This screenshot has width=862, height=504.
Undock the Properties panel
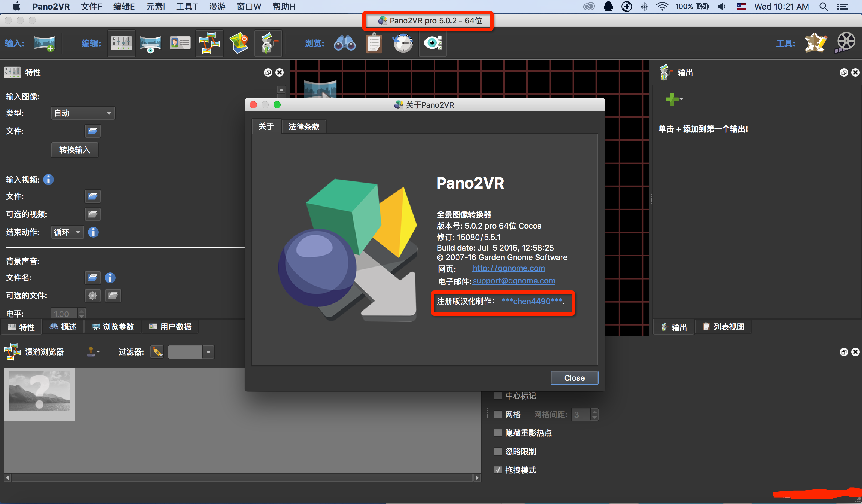tap(268, 72)
